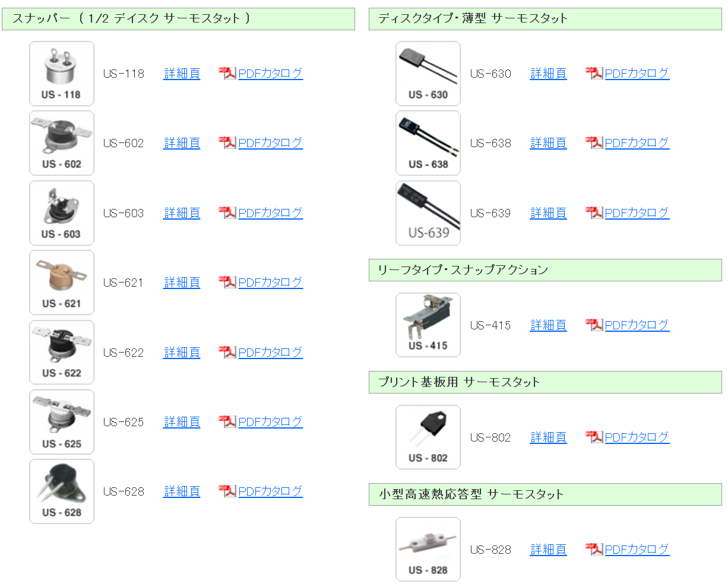Viewport: 728px width, 587px height.
Task: Click the PDF icon next to US-630
Action: coord(594,74)
